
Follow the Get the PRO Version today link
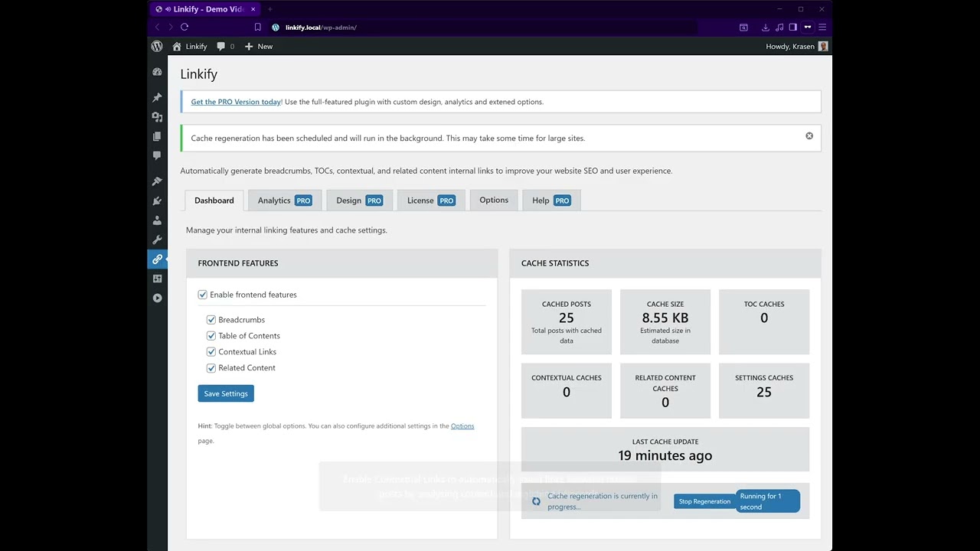coord(236,102)
